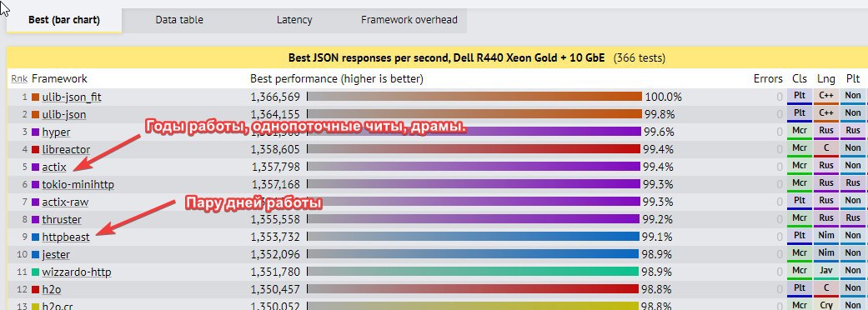Click the wizzardo-http green performance bar
This screenshot has height=310, width=868.
[x=472, y=272]
